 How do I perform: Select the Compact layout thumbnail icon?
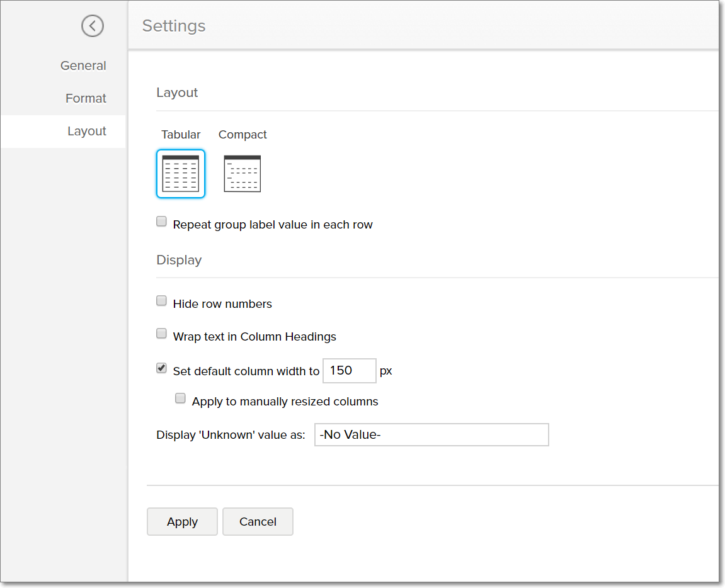pos(243,174)
